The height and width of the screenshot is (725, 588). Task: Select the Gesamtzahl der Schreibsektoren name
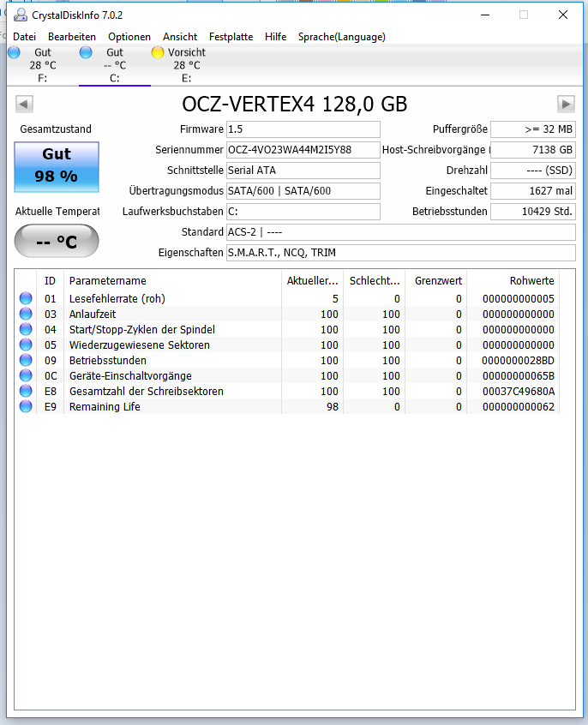(x=147, y=391)
